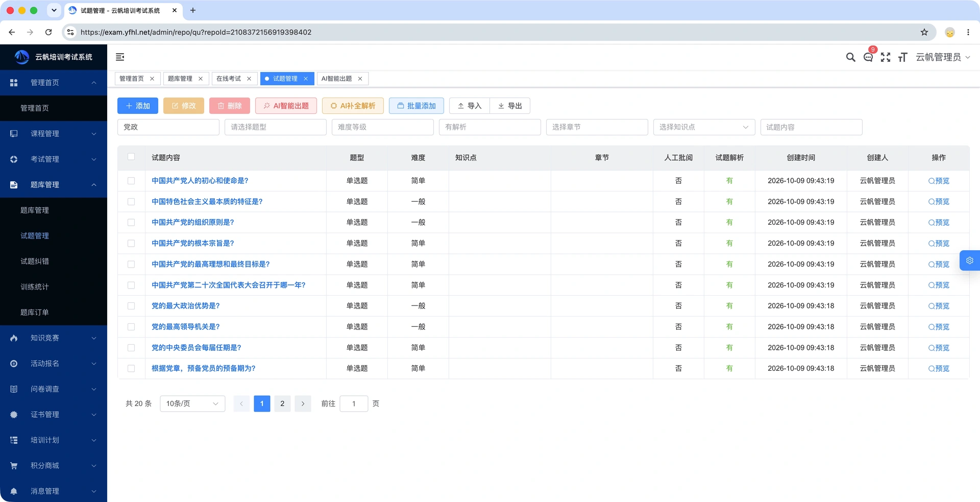Click the 课程管理 sidebar icon

(x=14, y=134)
